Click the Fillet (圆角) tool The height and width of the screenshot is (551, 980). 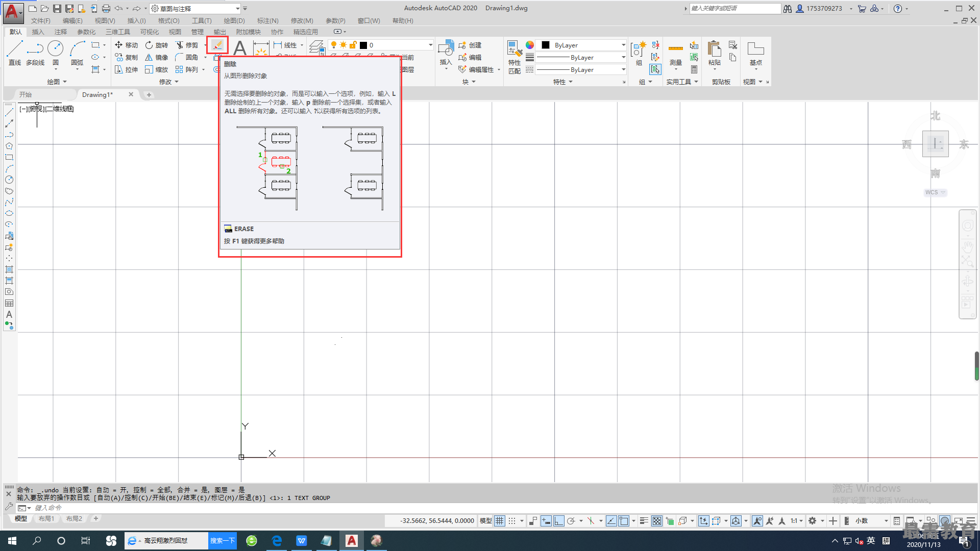(x=187, y=57)
